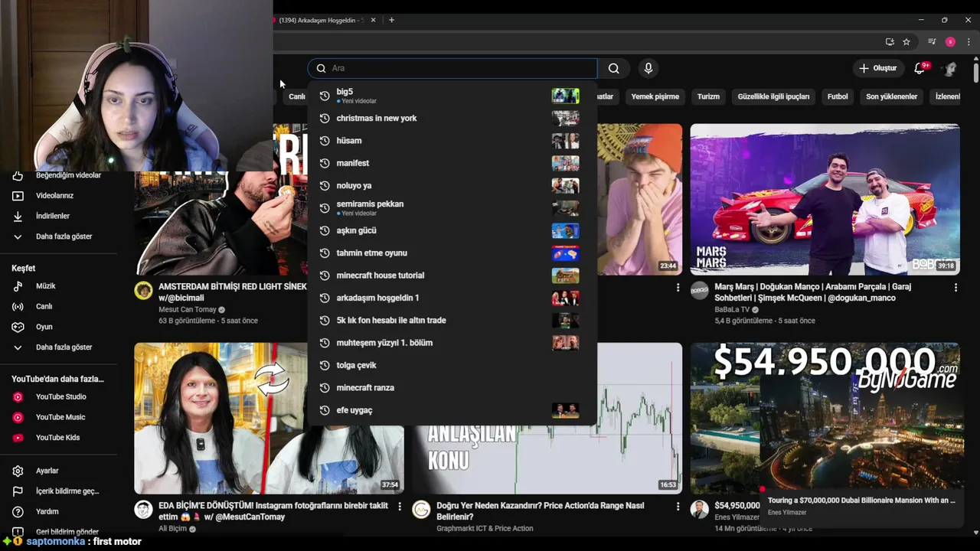Select the big5 search suggestion
Image resolution: width=980 pixels, height=551 pixels.
pos(452,96)
